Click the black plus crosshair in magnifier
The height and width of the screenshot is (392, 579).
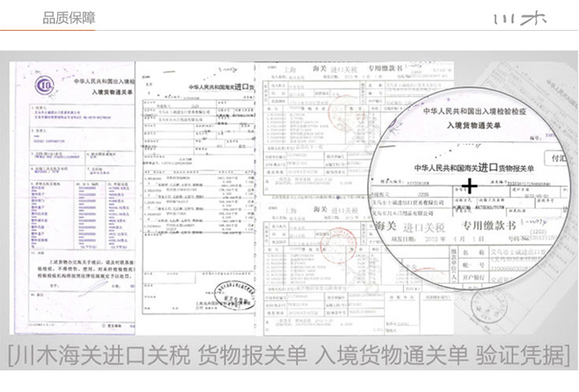click(469, 186)
